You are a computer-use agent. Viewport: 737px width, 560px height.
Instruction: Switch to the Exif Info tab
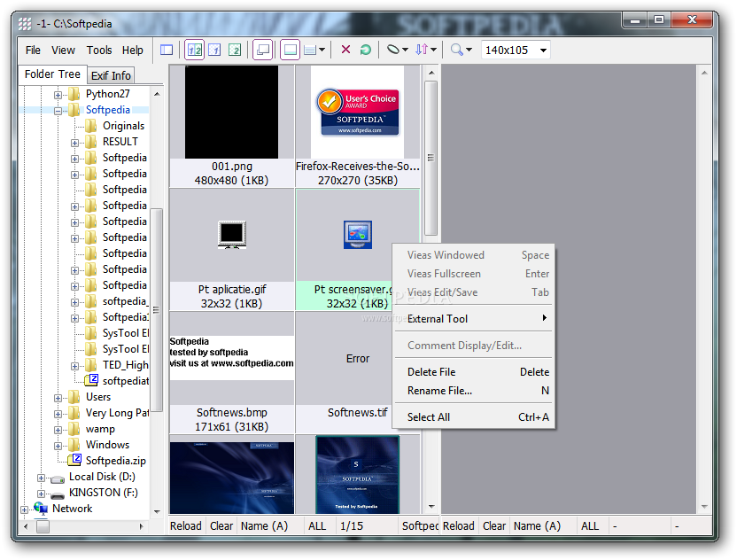(x=111, y=75)
